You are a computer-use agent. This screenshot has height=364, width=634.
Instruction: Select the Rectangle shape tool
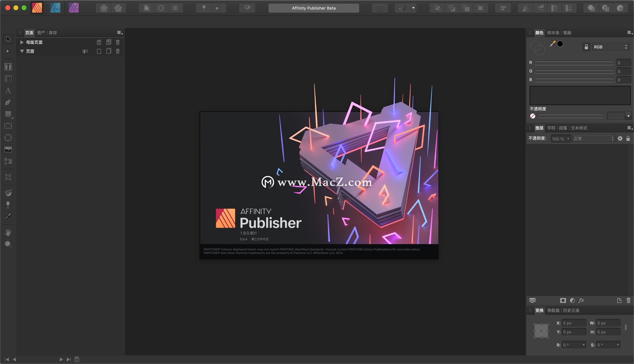point(8,114)
